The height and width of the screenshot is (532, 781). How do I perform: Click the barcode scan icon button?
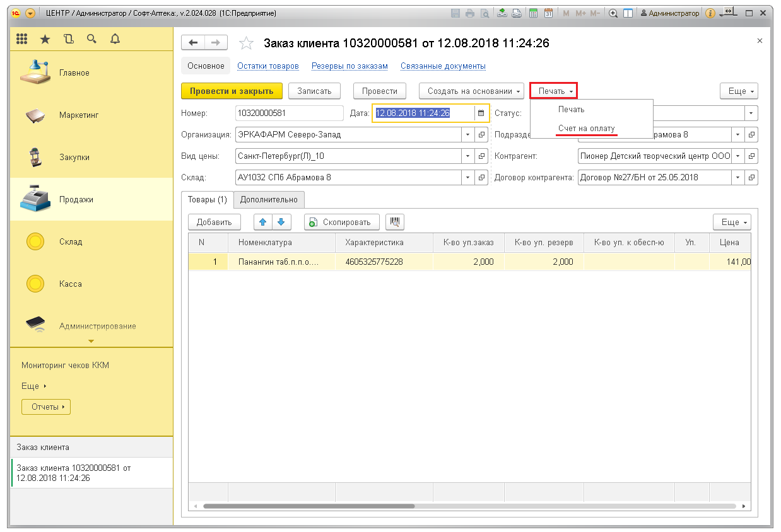[x=395, y=222]
